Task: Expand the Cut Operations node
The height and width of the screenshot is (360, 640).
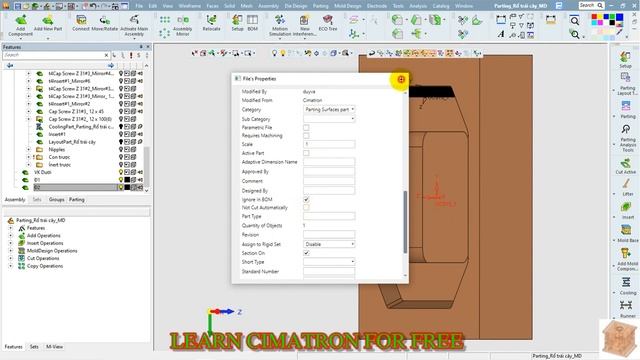Action: pyautogui.click(x=11, y=258)
